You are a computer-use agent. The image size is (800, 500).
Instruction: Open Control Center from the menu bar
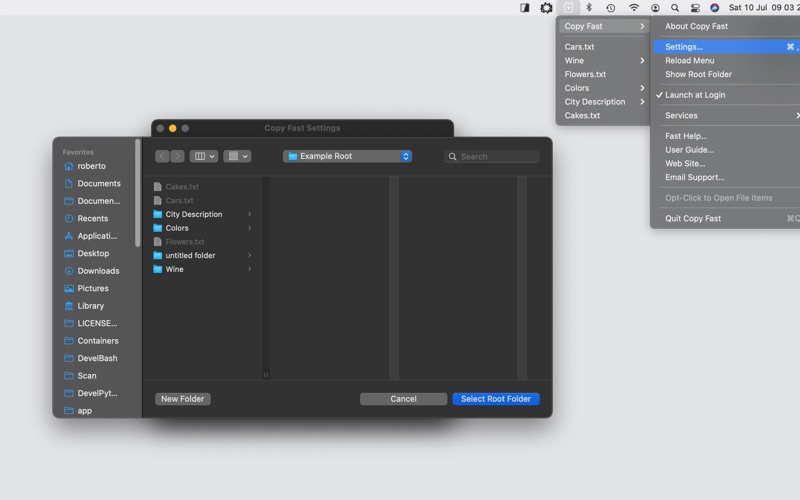(694, 8)
